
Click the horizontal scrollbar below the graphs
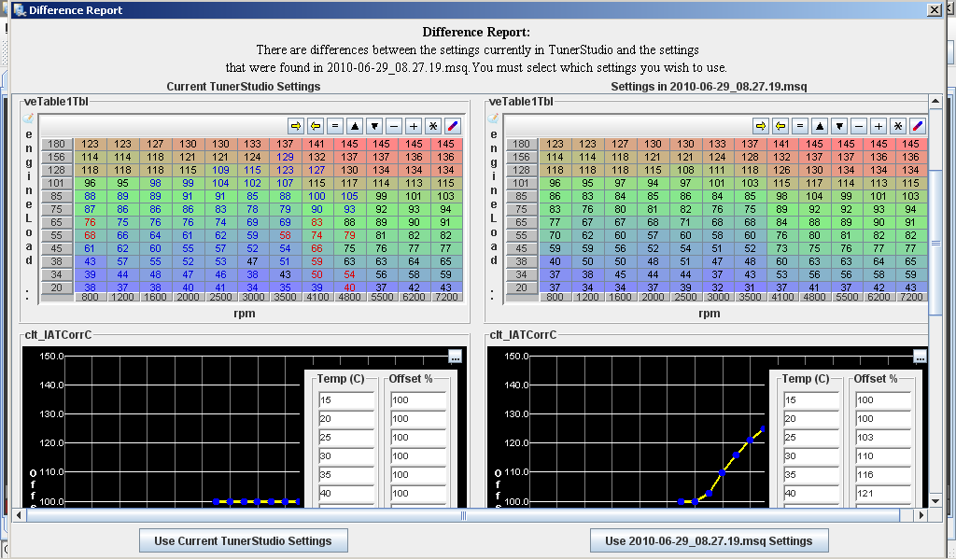point(464,515)
